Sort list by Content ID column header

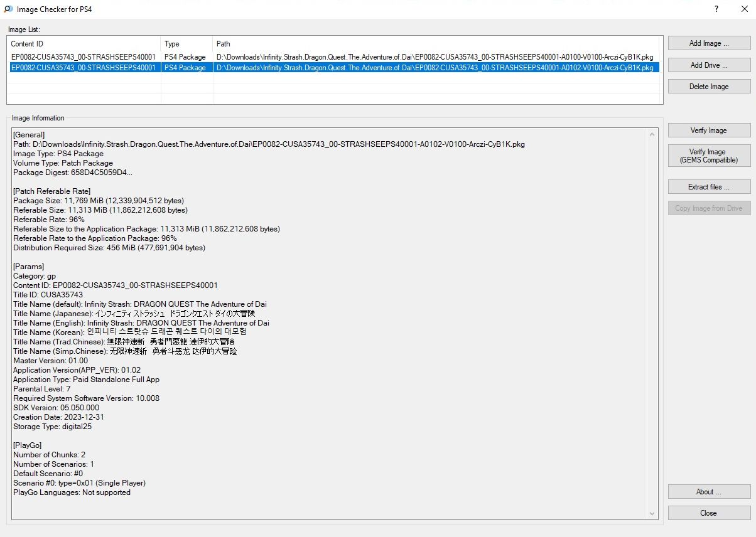[x=84, y=44]
